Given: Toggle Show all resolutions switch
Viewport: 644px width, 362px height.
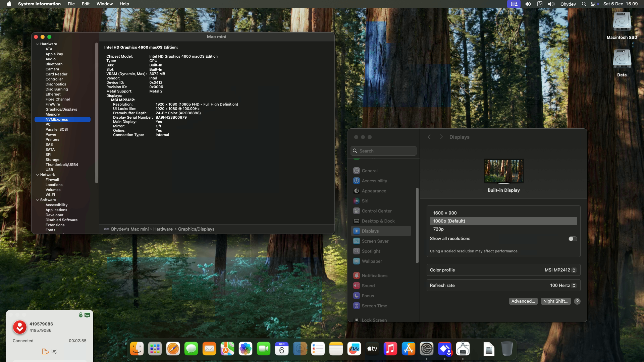Looking at the screenshot, I should pos(573,239).
